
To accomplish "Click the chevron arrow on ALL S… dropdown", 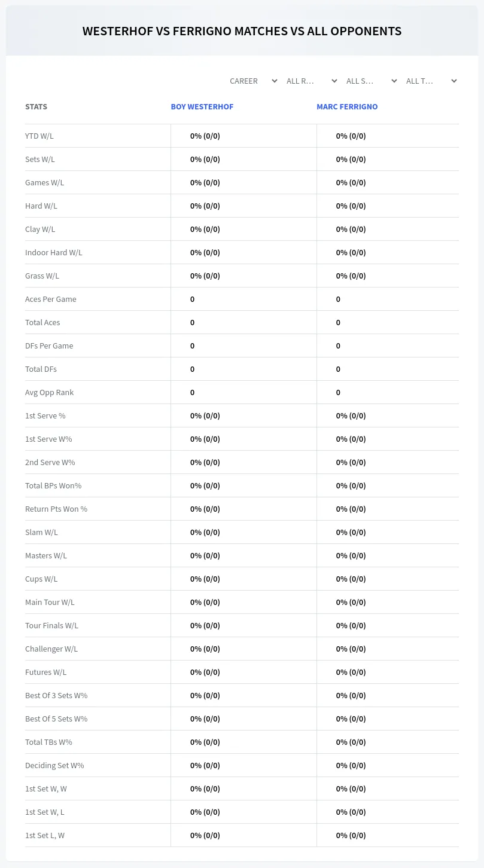I will click(x=394, y=81).
